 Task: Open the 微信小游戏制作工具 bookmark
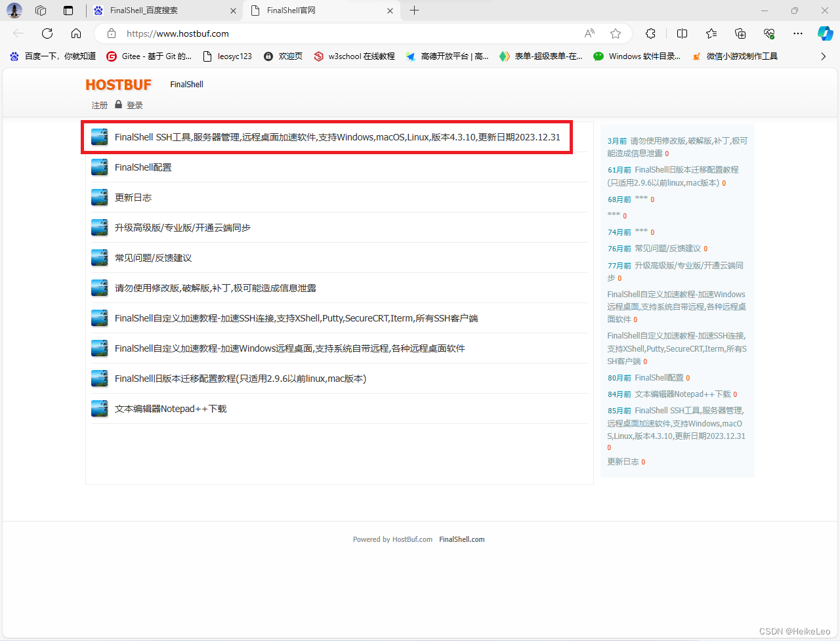point(734,56)
